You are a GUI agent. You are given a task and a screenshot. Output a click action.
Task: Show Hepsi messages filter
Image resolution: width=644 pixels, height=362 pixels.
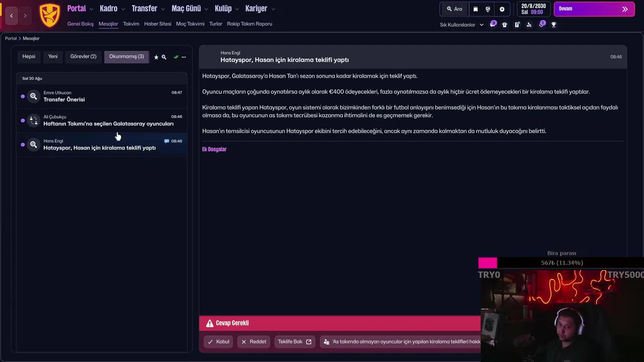[x=29, y=56]
